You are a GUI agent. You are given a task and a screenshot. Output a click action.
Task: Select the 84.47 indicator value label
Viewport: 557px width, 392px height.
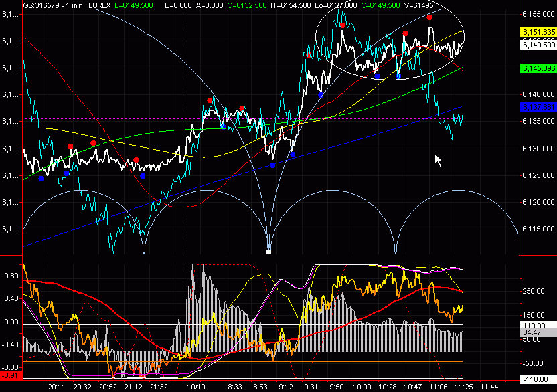click(532, 332)
